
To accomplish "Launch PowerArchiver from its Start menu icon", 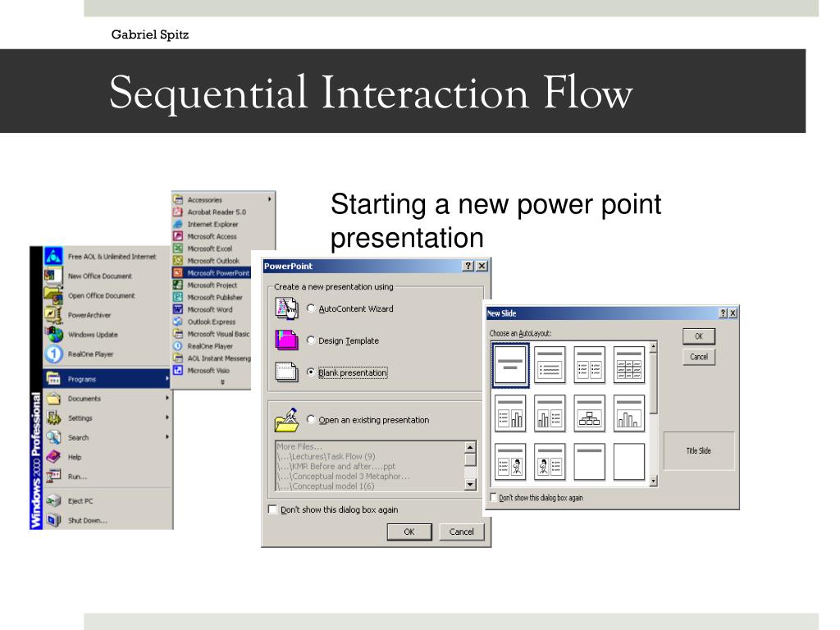I will [53, 315].
